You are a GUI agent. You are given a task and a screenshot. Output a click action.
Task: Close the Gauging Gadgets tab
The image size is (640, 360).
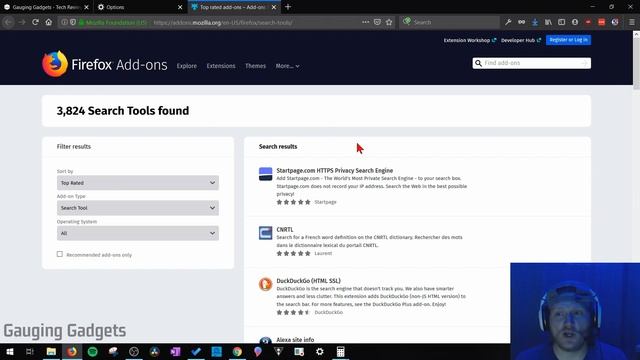[x=87, y=7]
